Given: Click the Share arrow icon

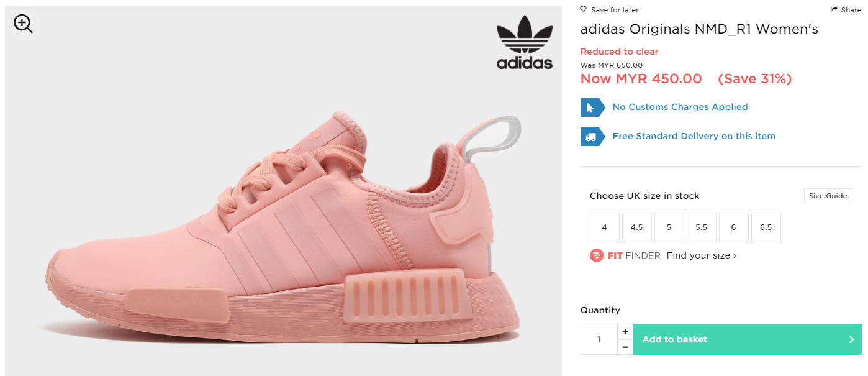Looking at the screenshot, I should 834,9.
